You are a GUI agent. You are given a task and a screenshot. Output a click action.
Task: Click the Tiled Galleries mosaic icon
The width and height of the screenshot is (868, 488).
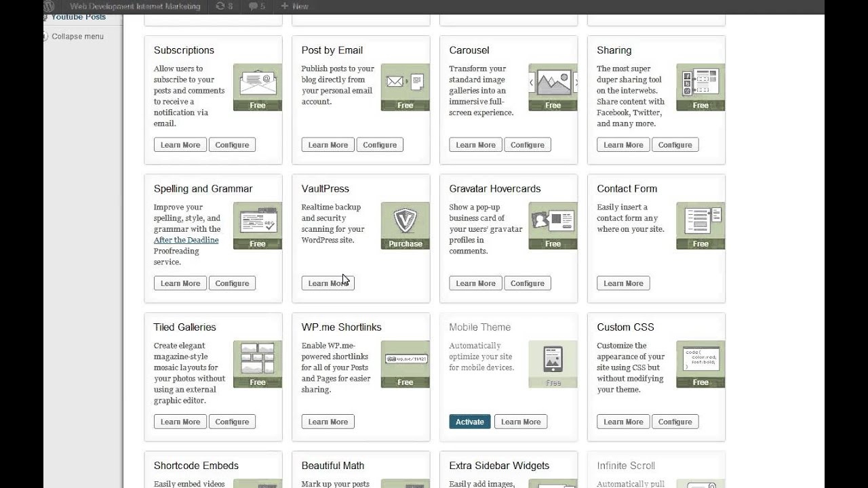click(x=258, y=364)
